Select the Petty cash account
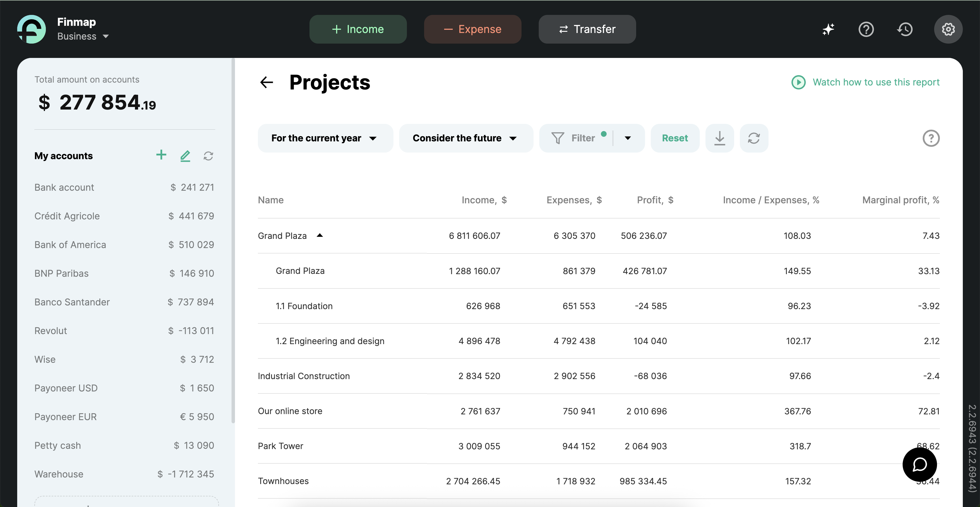980x507 pixels. click(x=124, y=445)
